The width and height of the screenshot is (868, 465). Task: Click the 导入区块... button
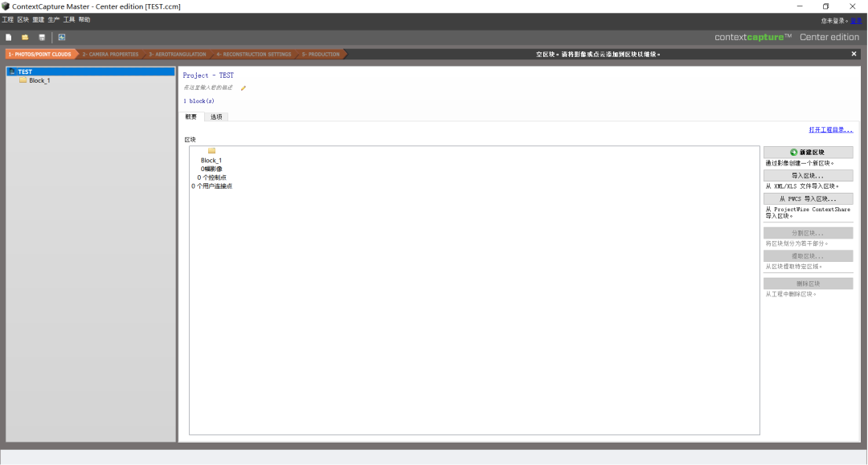coord(809,175)
